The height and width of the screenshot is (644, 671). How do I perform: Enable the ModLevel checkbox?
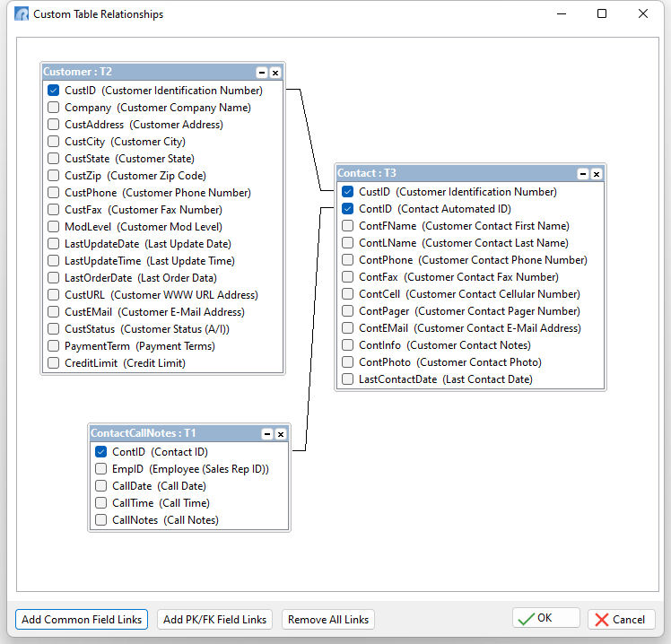[54, 226]
